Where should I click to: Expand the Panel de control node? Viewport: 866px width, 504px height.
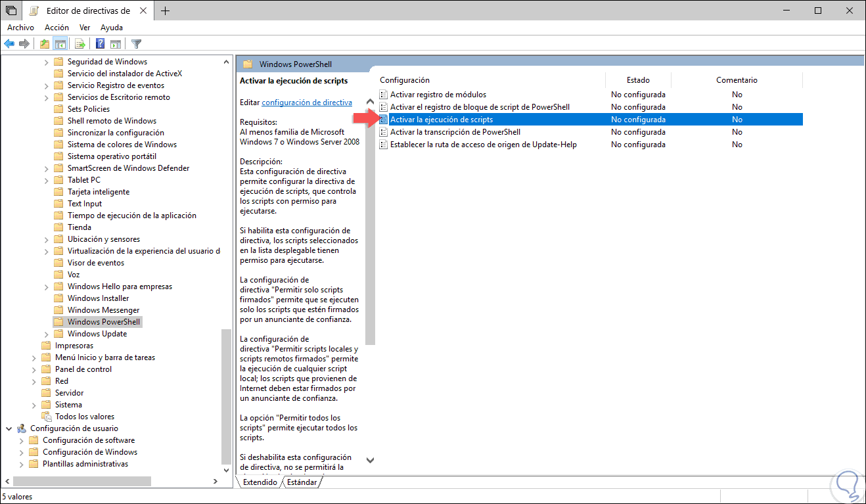click(33, 369)
